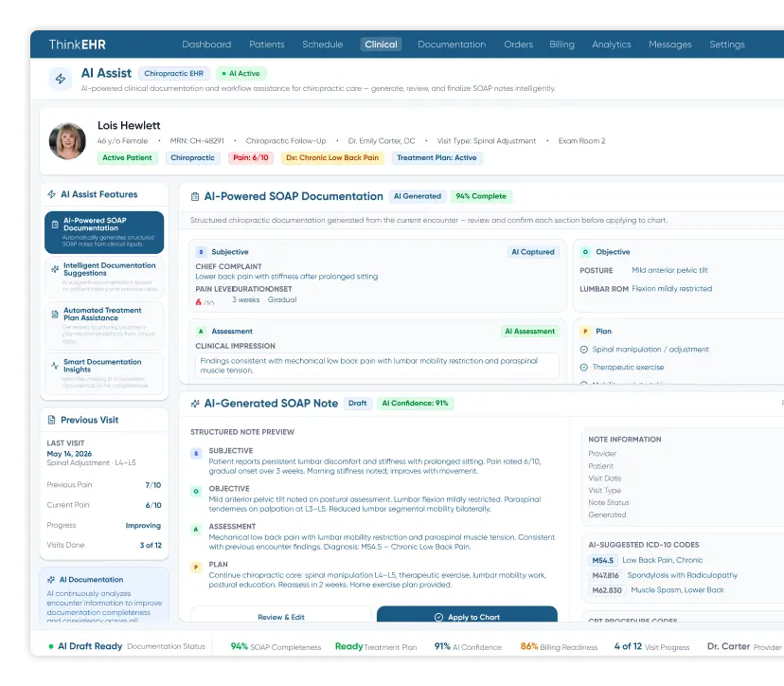The width and height of the screenshot is (784, 686).
Task: Select the Automated Treatment Plan Assistance feature
Action: [x=104, y=325]
